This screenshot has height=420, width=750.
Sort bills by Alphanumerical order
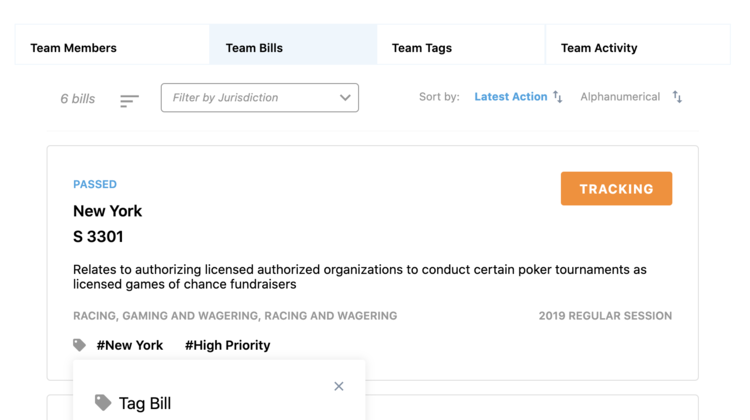(620, 97)
